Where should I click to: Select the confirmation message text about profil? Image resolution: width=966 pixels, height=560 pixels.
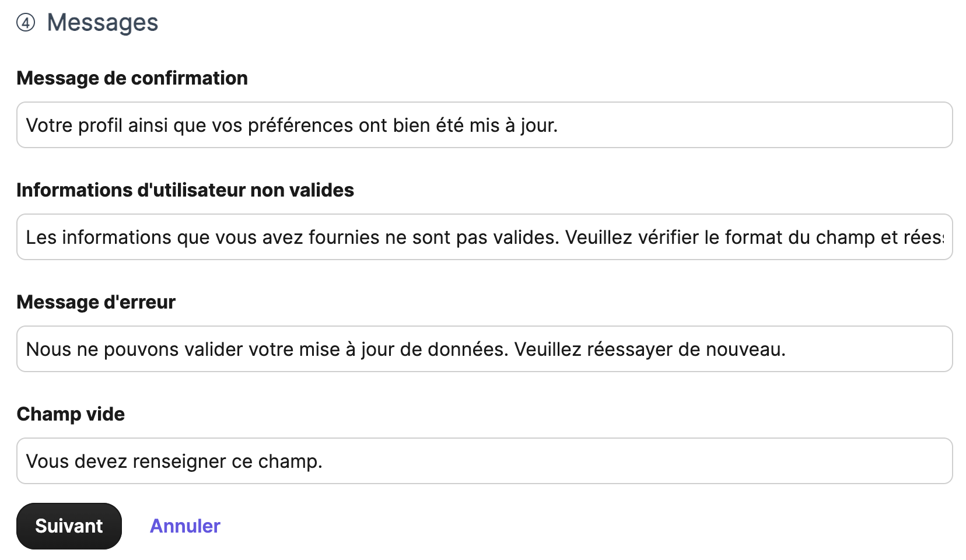[291, 125]
